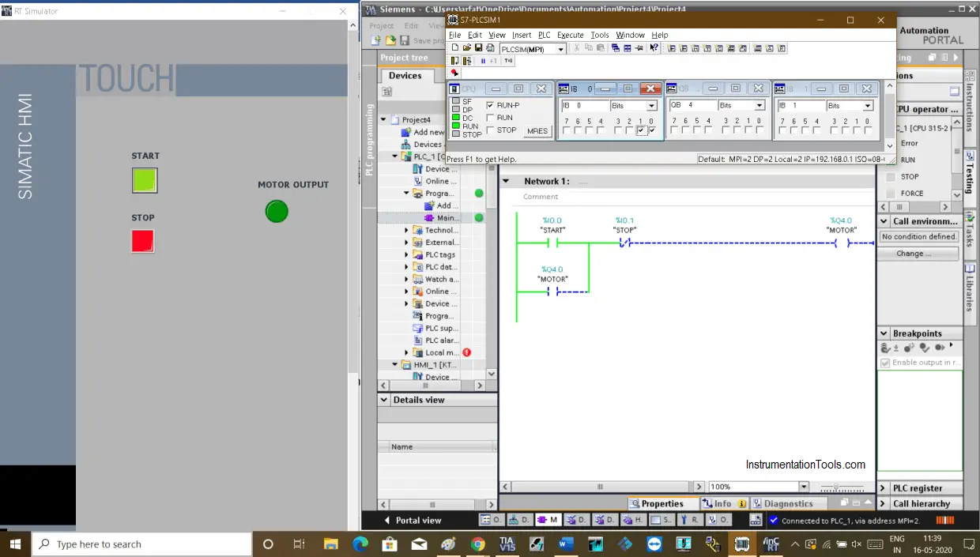Open the Microsoft Word taskbar icon
This screenshot has width=980, height=557.
click(x=566, y=544)
